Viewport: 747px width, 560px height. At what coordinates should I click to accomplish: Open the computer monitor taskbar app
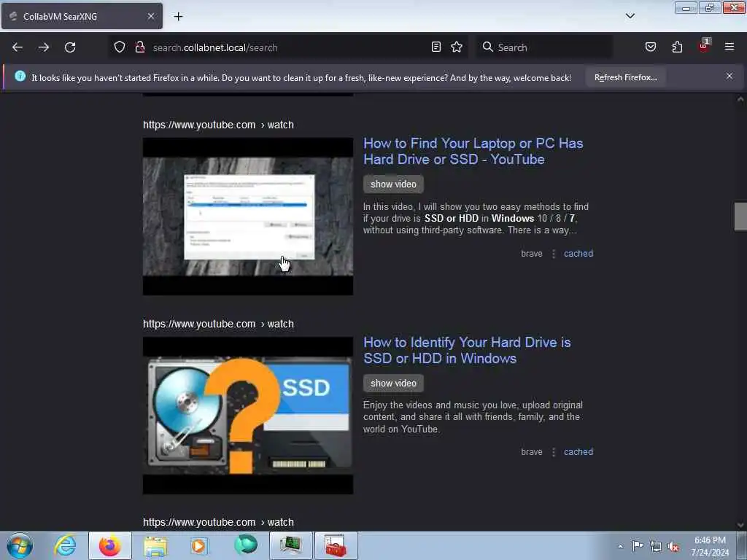(x=290, y=545)
